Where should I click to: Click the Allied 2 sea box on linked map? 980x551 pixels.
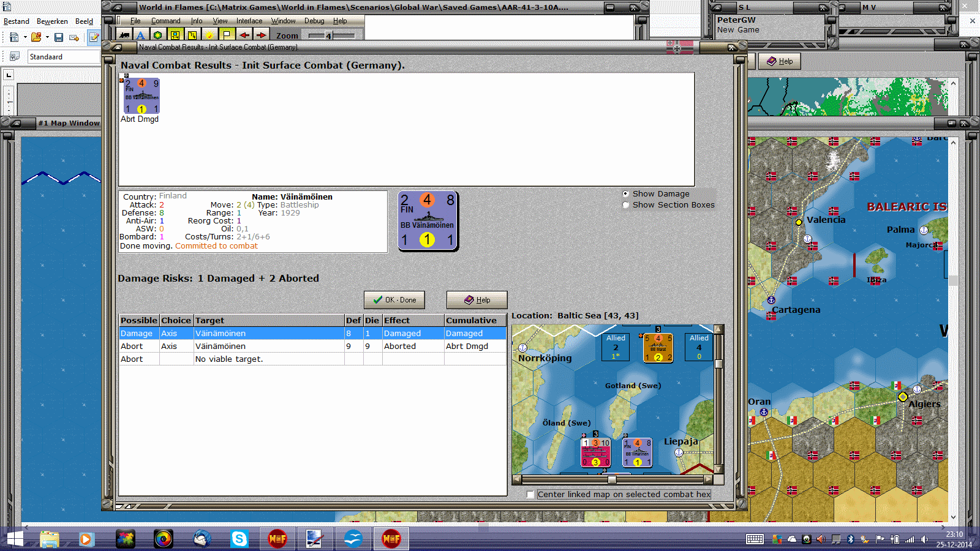(x=616, y=347)
